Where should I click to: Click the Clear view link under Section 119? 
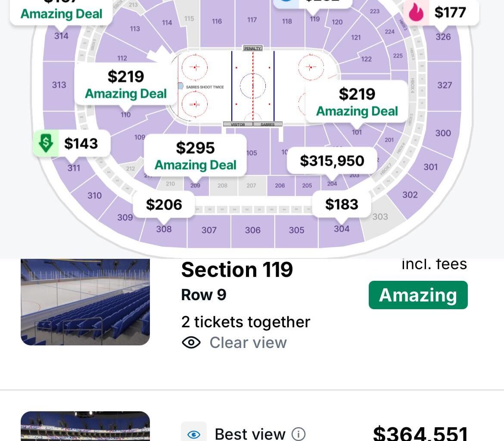[248, 342]
